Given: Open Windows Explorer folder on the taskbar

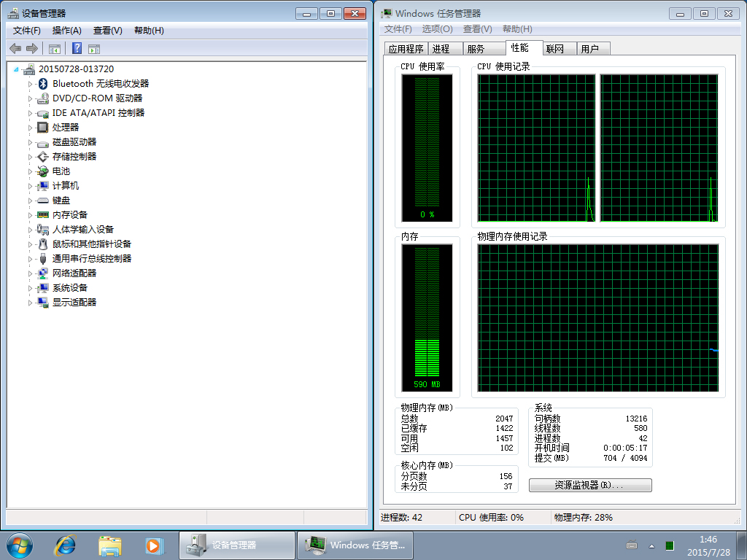Looking at the screenshot, I should (x=109, y=545).
